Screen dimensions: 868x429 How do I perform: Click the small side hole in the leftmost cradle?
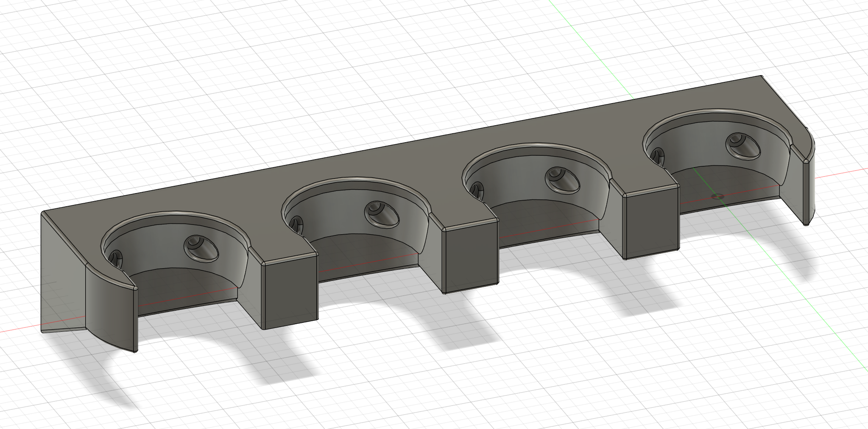(x=116, y=258)
